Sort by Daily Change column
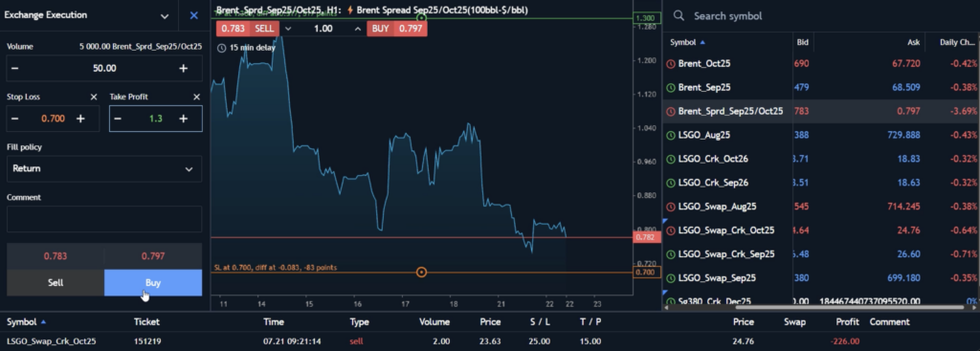The image size is (980, 351). pos(957,42)
